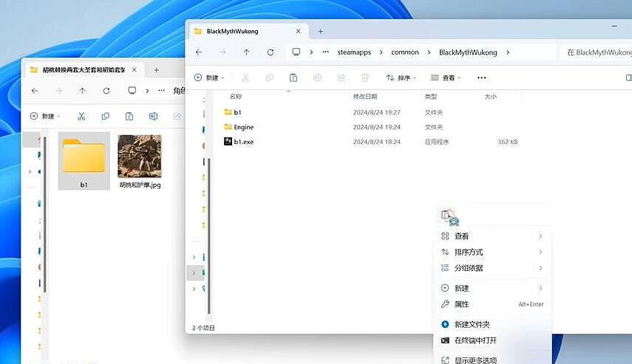Click steamapps in the address bar

point(354,52)
